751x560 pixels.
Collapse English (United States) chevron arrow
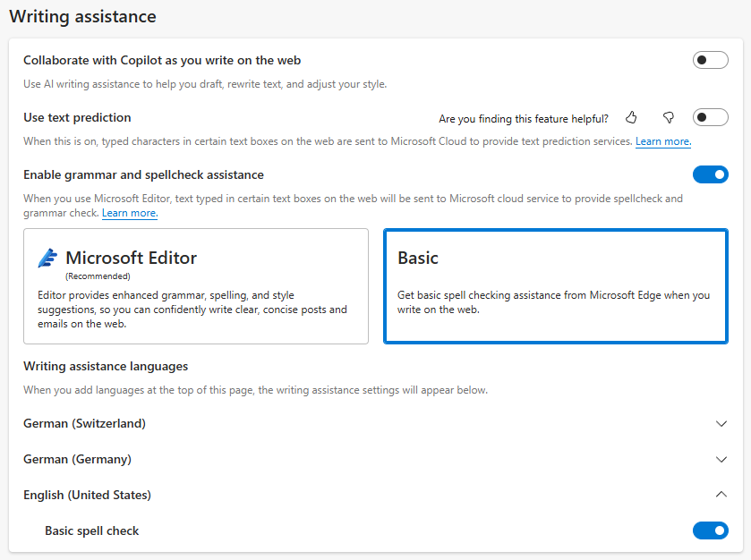tap(721, 495)
